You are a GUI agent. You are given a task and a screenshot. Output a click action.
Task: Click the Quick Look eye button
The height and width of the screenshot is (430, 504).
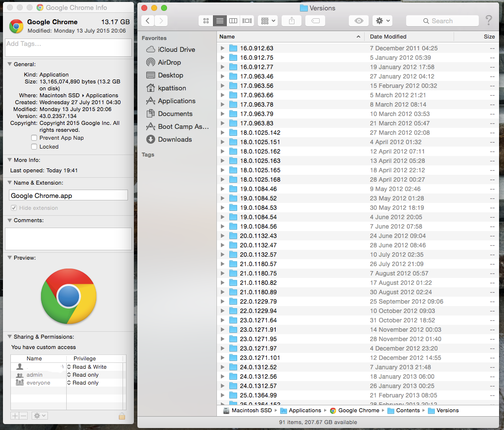pos(359,21)
